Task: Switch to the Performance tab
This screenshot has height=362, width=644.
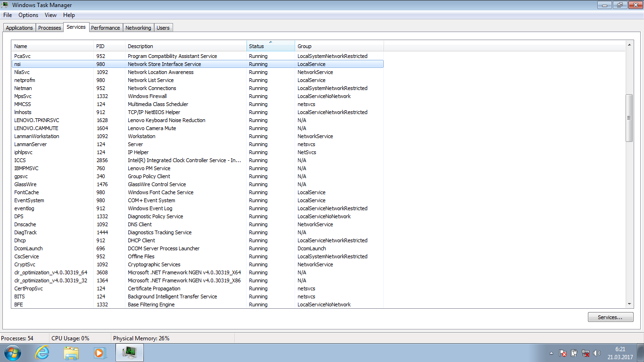Action: (105, 28)
